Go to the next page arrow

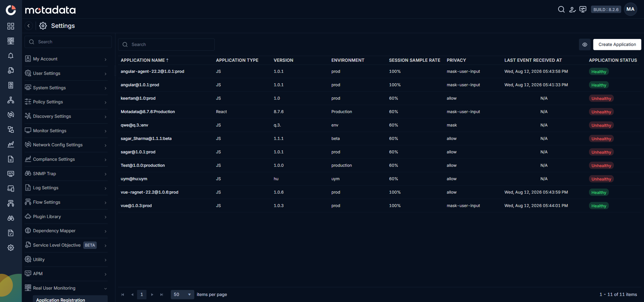[x=152, y=295]
